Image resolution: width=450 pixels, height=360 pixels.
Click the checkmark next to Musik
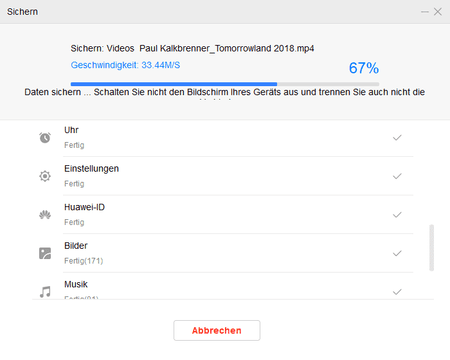tap(397, 292)
